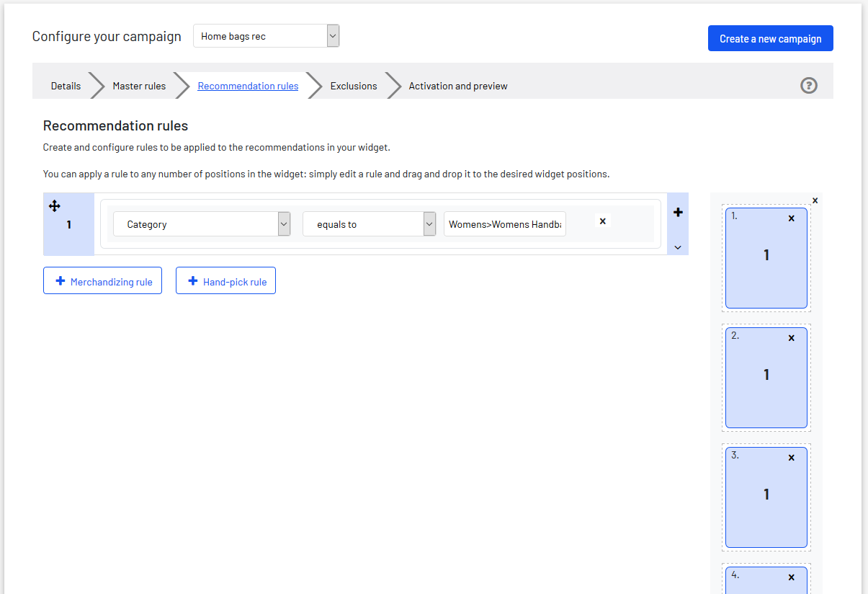Click the 'Recommendation rules' section heading
Viewport: 868px width, 594px height.
coord(115,126)
